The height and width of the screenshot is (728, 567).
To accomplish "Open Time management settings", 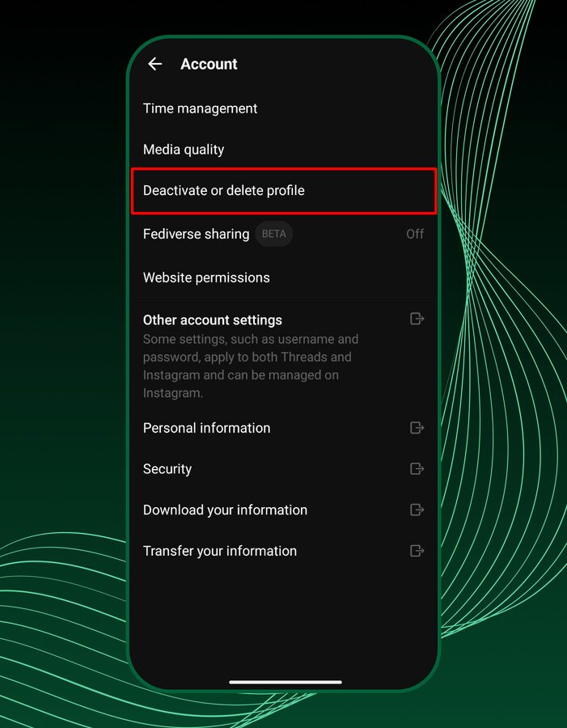I will [x=200, y=108].
